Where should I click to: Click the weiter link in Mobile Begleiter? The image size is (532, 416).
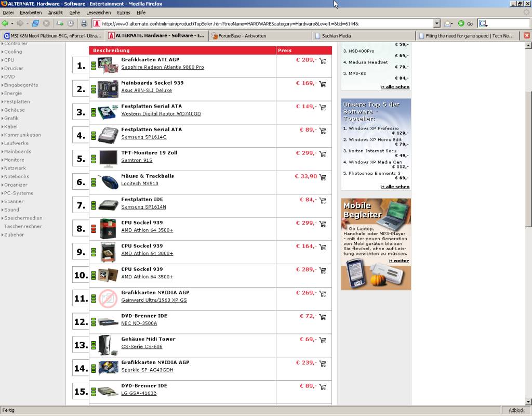click(x=398, y=261)
